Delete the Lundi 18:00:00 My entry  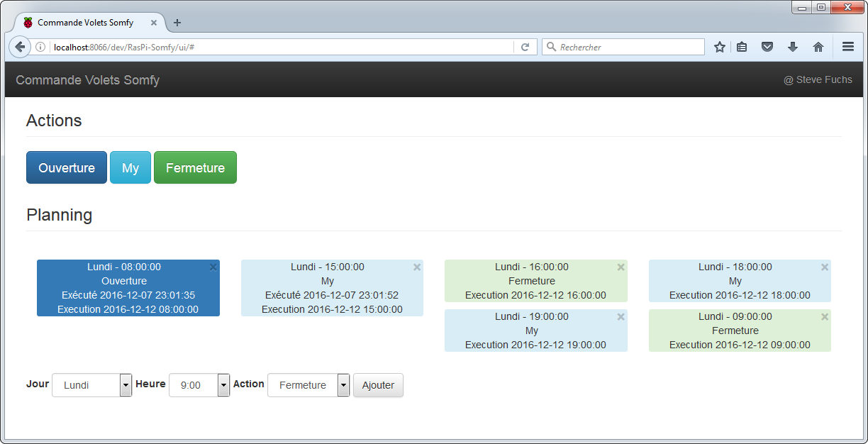825,267
